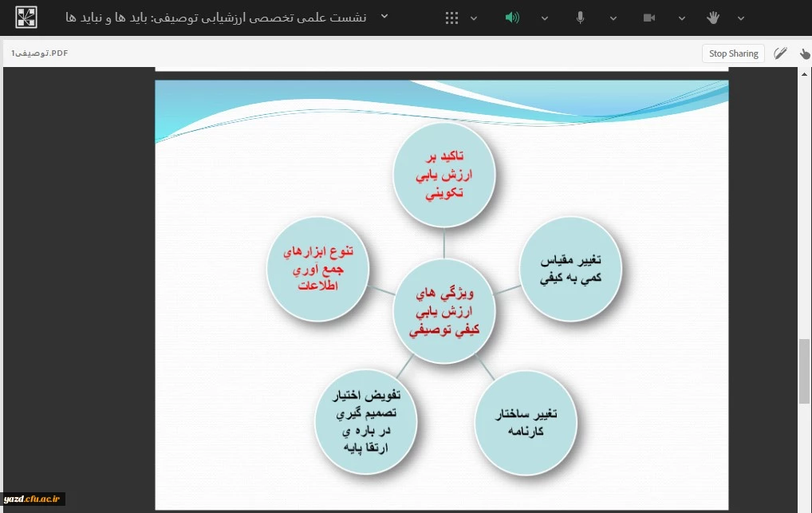The height and width of the screenshot is (513, 812).
Task: Open the pods grid icon
Action: click(x=451, y=18)
